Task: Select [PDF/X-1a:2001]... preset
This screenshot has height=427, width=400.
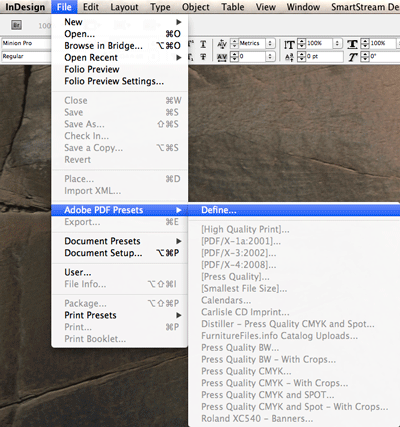Action: [294, 241]
